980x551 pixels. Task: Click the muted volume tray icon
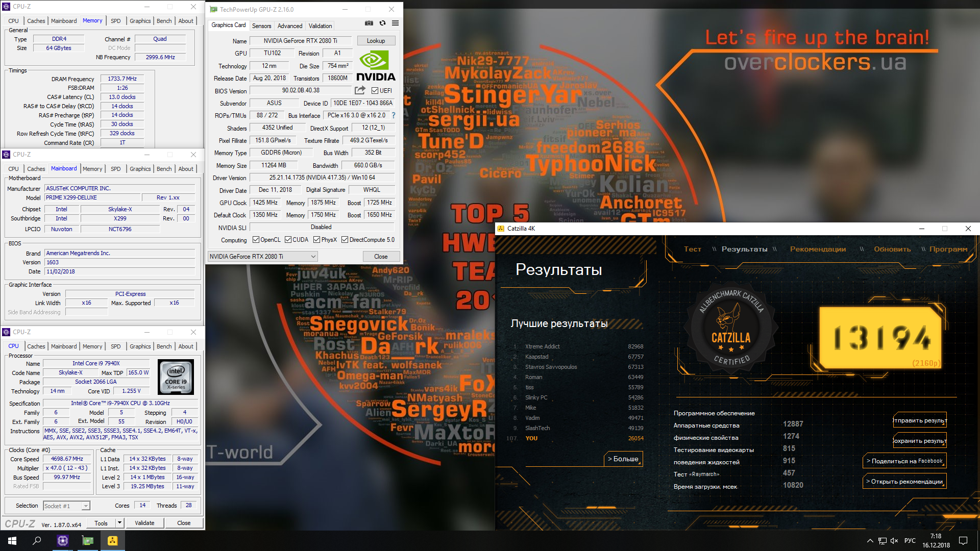coord(894,541)
